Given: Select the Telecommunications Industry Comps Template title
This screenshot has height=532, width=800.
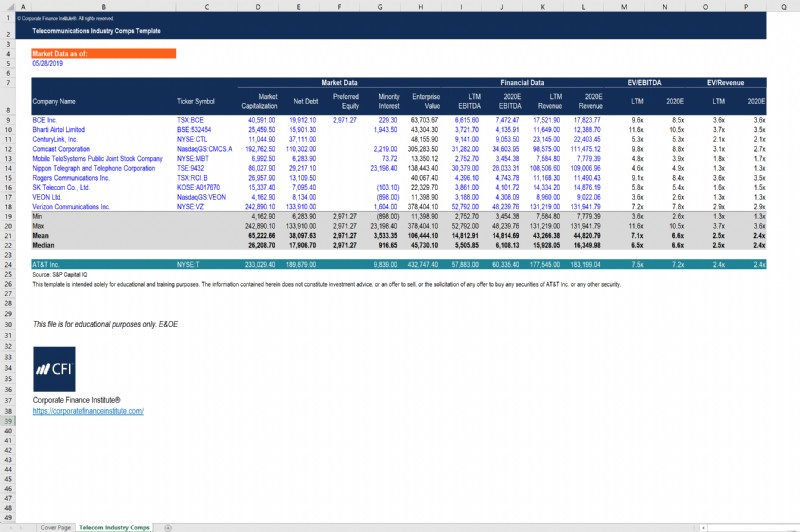Looking at the screenshot, I should [x=96, y=31].
